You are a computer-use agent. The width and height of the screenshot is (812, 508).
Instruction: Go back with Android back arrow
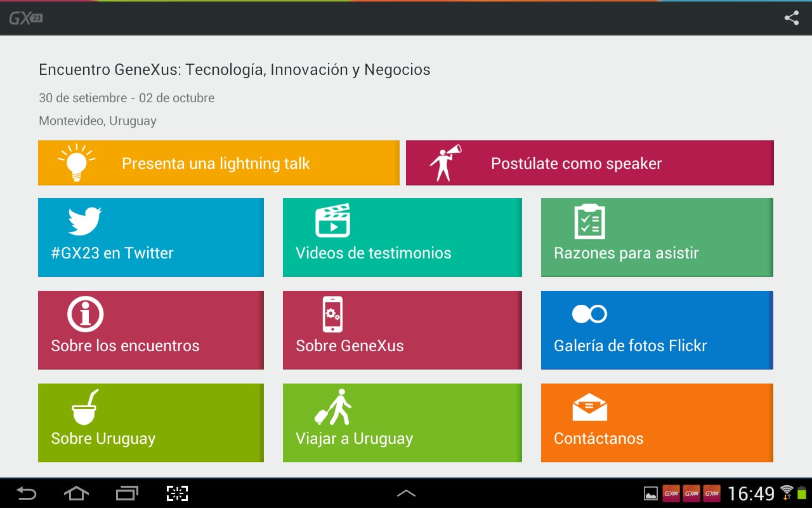click(x=26, y=493)
